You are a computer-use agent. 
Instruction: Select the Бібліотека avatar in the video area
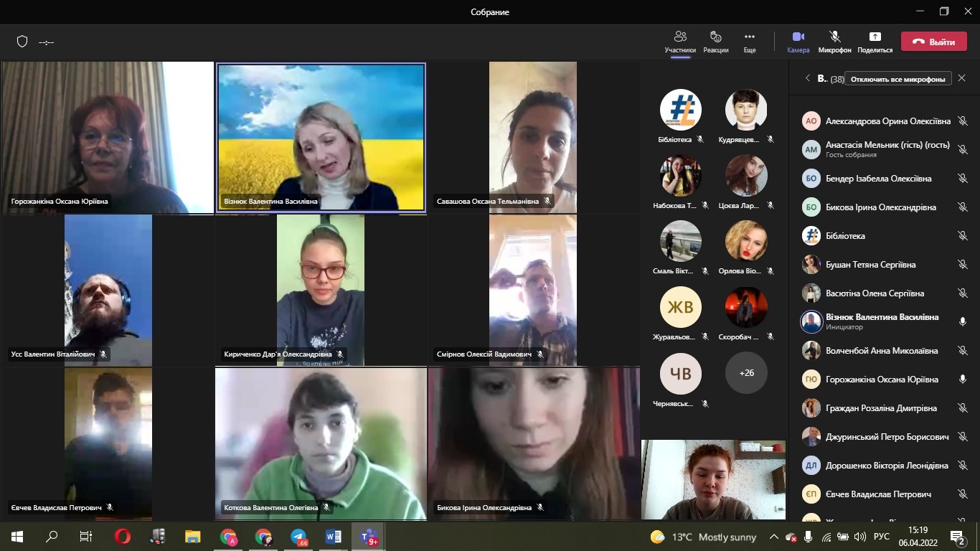pyautogui.click(x=680, y=110)
